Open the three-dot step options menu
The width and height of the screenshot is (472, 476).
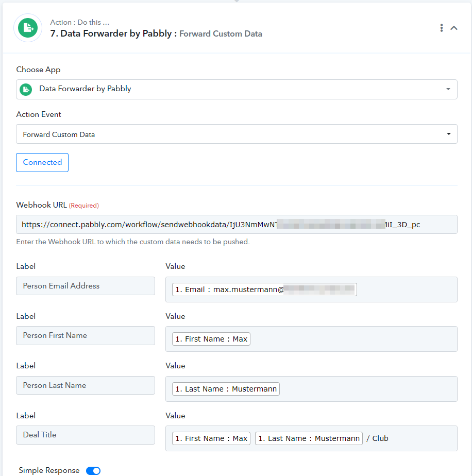[x=441, y=28]
